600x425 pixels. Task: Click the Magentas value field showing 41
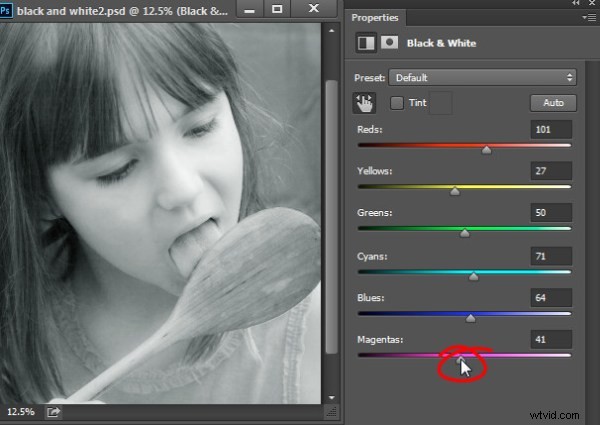(x=551, y=339)
